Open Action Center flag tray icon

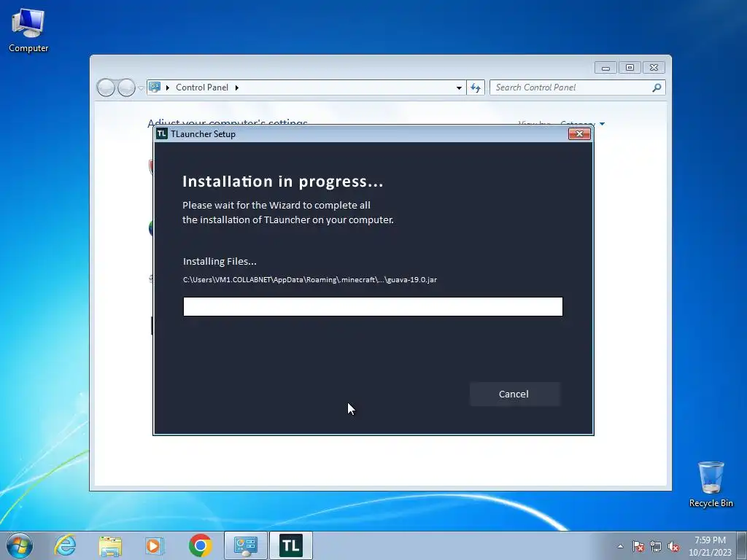click(x=638, y=546)
